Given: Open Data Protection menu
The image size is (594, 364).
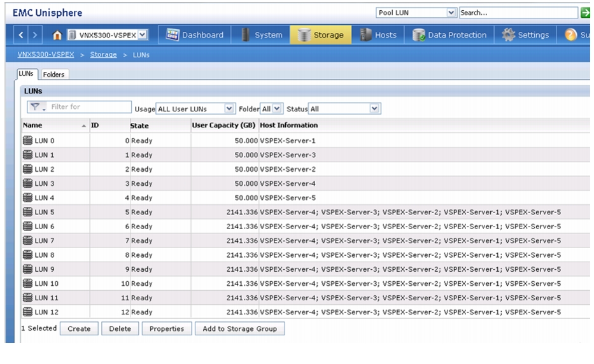Looking at the screenshot, I should click(449, 35).
